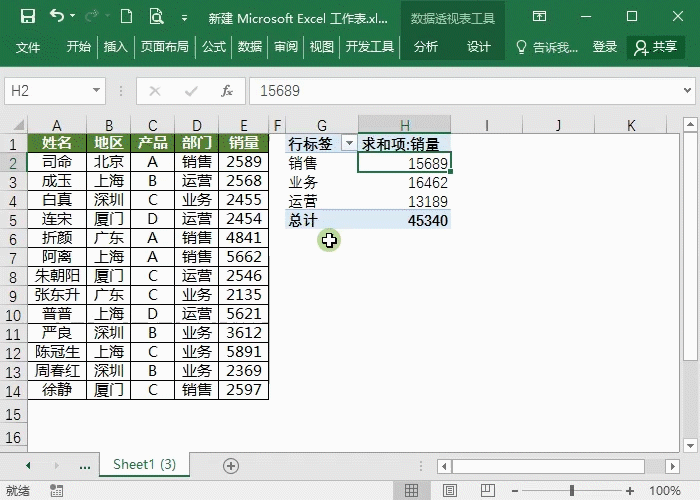
Task: Click the Redo arrow icon
Action: (92, 17)
